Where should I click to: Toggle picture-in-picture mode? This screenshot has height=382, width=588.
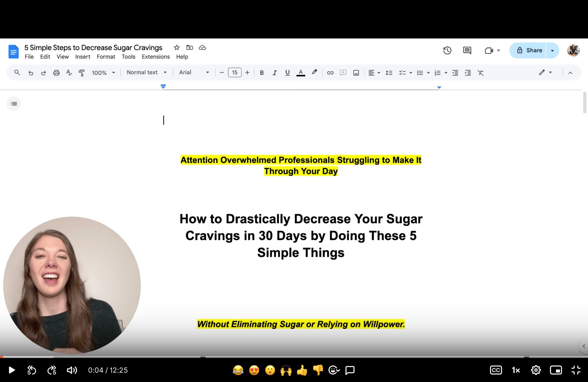556,370
